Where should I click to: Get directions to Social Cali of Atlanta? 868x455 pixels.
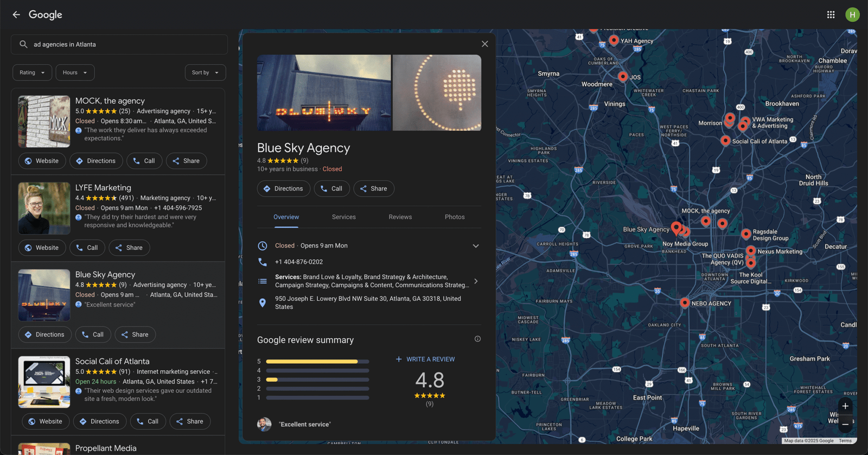click(x=99, y=421)
